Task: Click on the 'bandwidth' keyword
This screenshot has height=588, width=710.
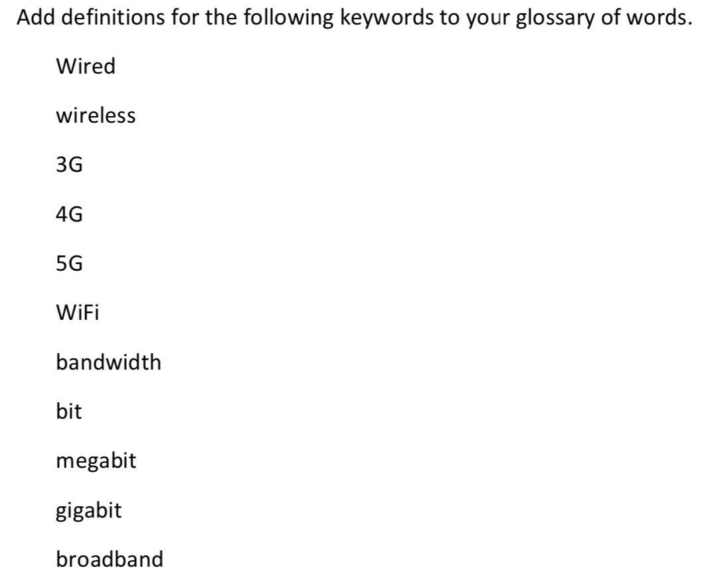Action: tap(109, 362)
